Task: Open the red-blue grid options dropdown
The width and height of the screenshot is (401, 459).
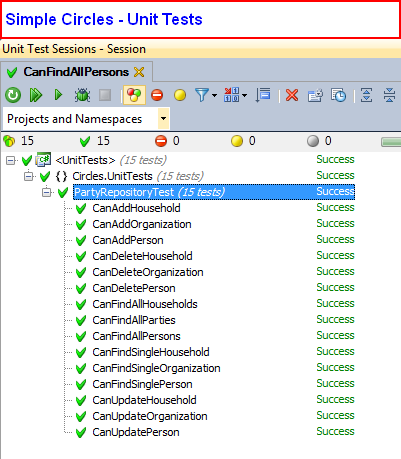Action: [235, 95]
